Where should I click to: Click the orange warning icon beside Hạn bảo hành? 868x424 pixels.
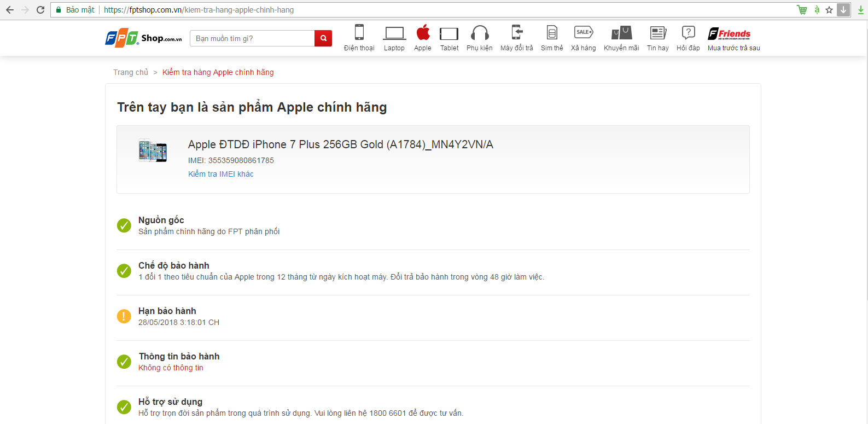click(x=124, y=316)
